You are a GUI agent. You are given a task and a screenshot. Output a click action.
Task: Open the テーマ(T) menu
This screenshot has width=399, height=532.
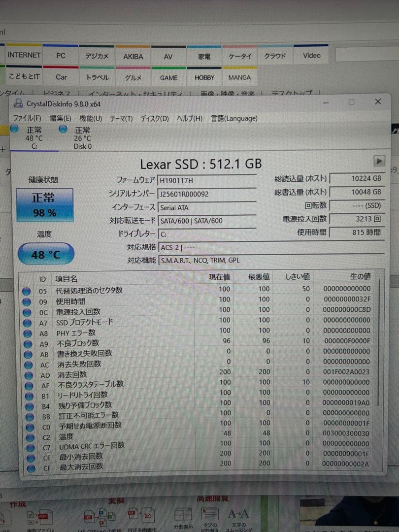coord(121,118)
